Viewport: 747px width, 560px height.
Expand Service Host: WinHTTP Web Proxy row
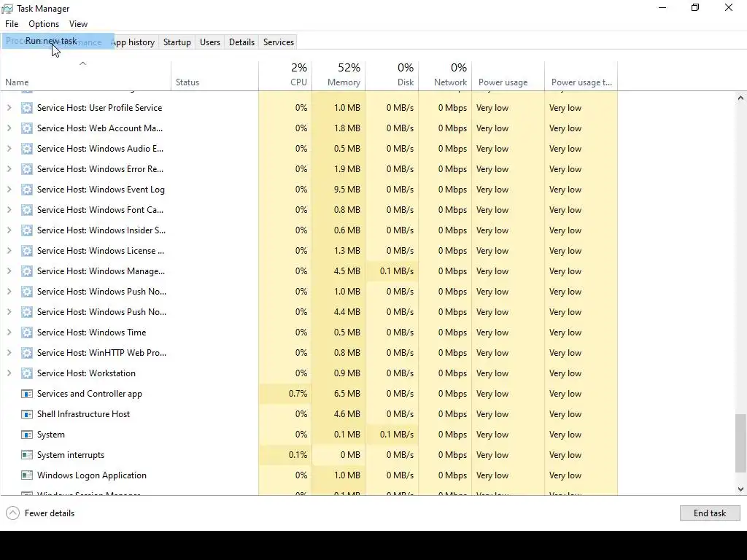click(x=9, y=353)
